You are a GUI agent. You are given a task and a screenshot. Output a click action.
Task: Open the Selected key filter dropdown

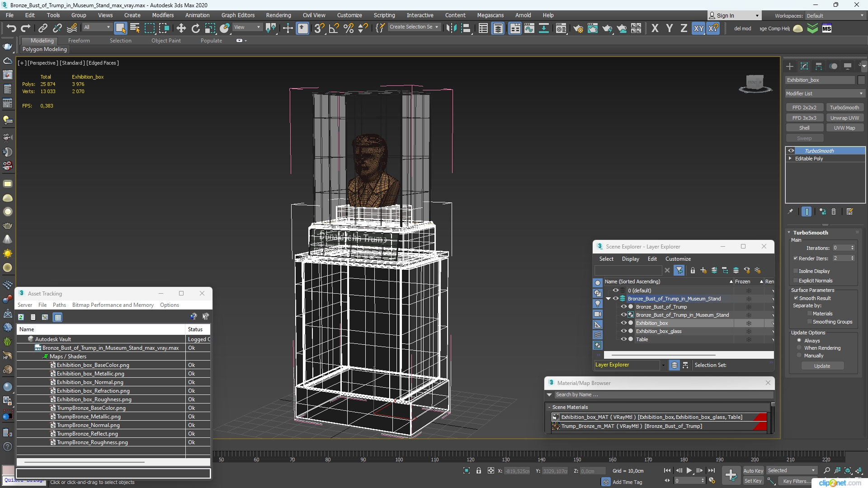[x=792, y=470]
